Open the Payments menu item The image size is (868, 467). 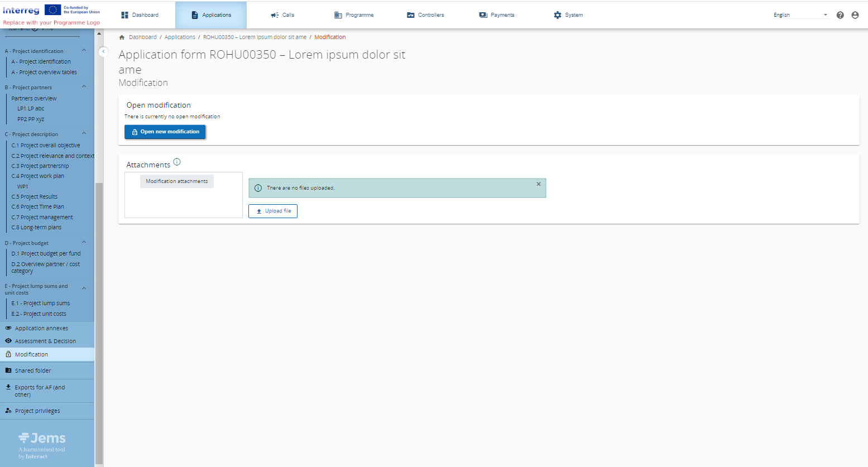point(497,15)
